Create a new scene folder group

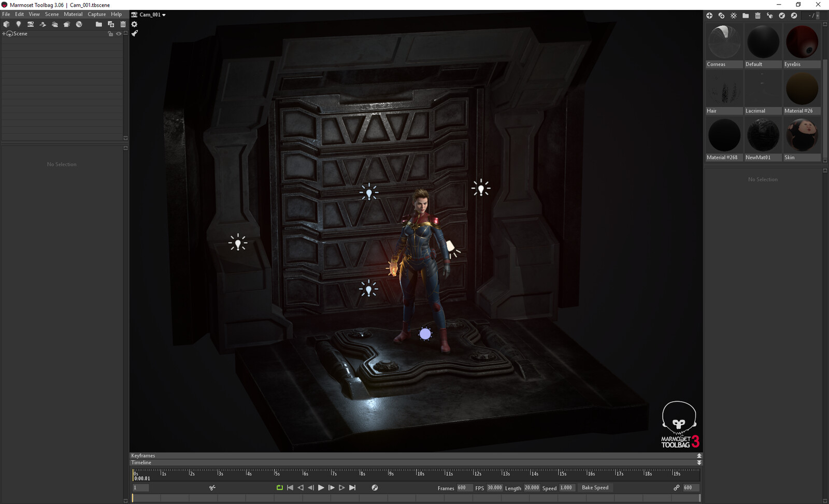(98, 24)
